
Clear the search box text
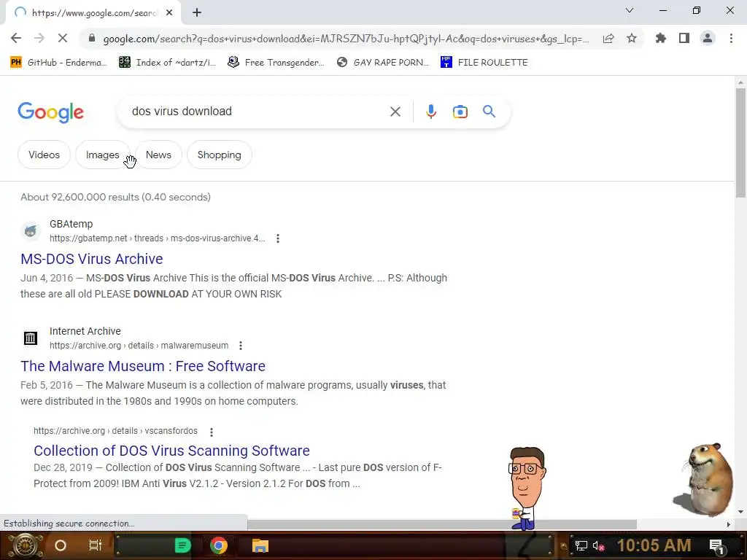point(395,112)
